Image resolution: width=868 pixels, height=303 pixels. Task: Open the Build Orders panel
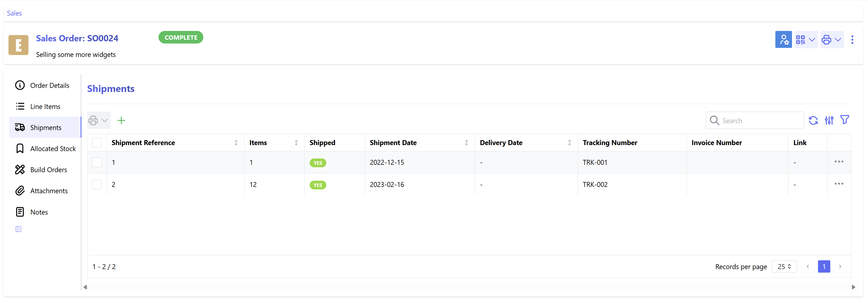click(x=49, y=170)
